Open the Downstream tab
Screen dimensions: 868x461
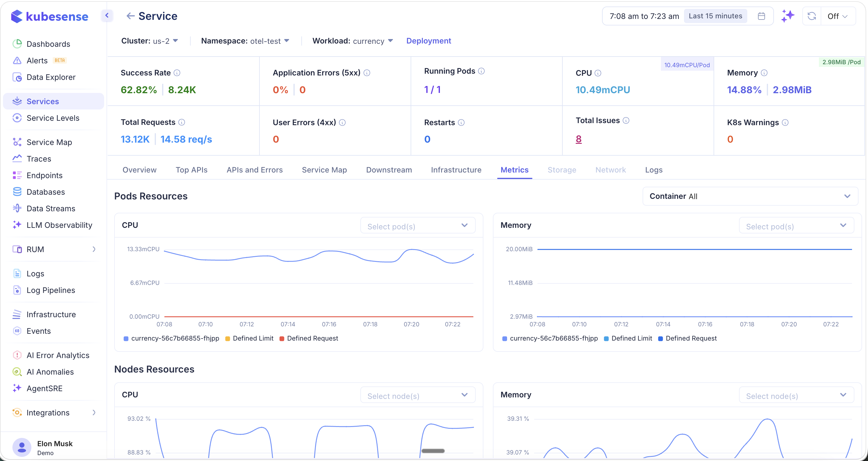[x=389, y=170]
